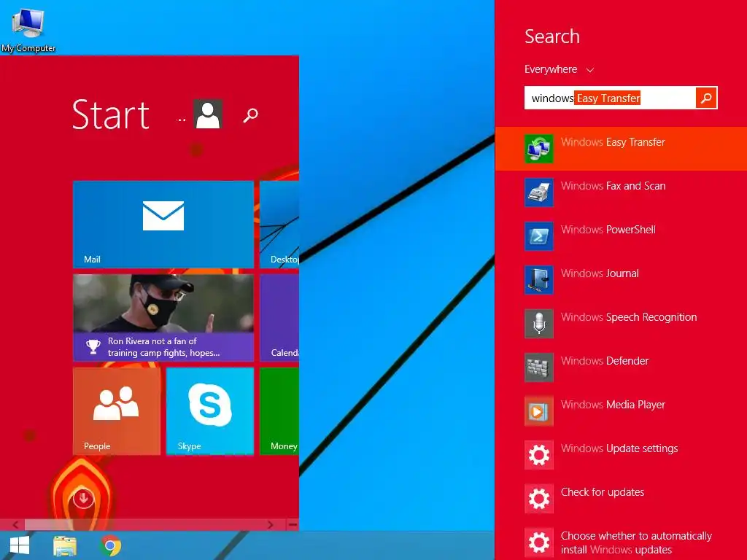Click the Start zoom-out minus button
This screenshot has width=747, height=560.
pyautogui.click(x=293, y=525)
